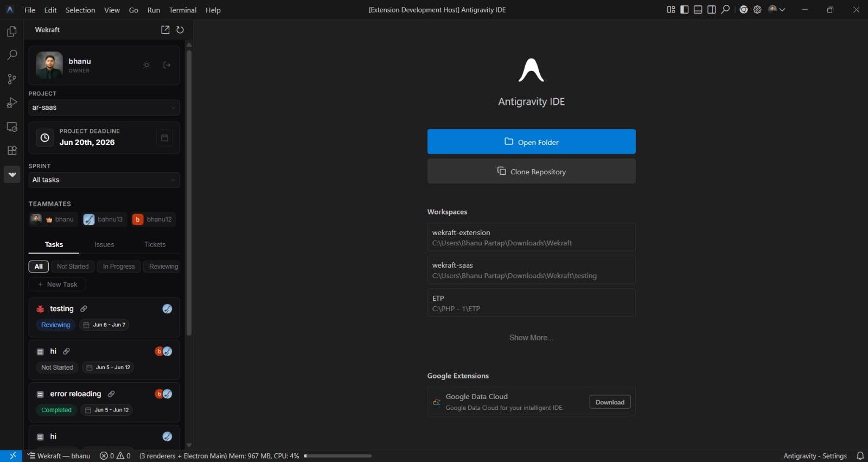Viewport: 868px width, 462px height.
Task: Select the Wekraft activity bar icon
Action: [11, 174]
